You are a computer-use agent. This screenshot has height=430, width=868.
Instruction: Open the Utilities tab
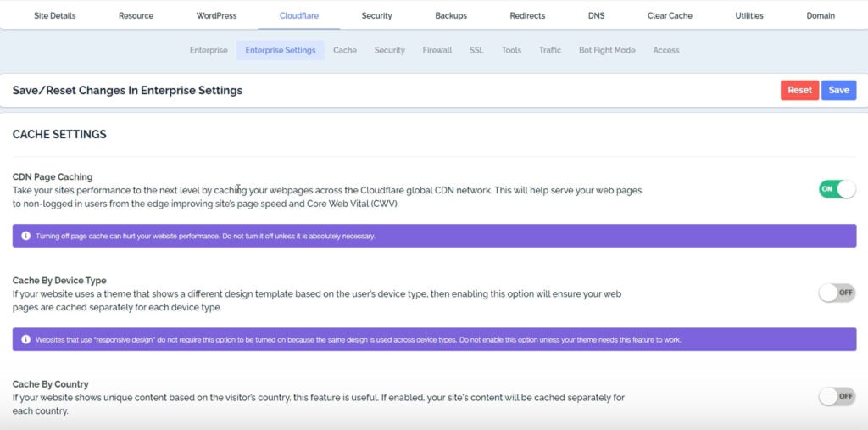click(x=749, y=15)
